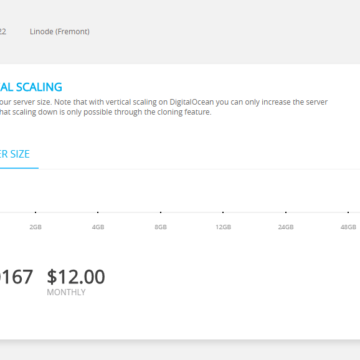This screenshot has width=360, height=360.
Task: Move slider to the 8GB tick mark
Action: click(160, 212)
